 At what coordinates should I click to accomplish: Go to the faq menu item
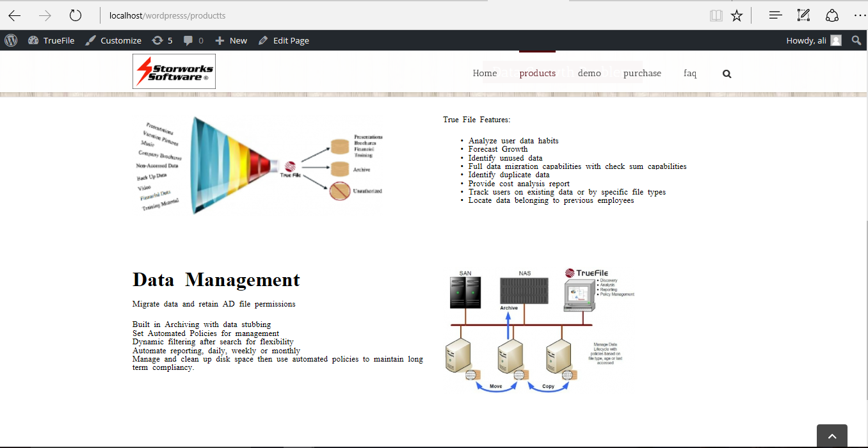[690, 73]
